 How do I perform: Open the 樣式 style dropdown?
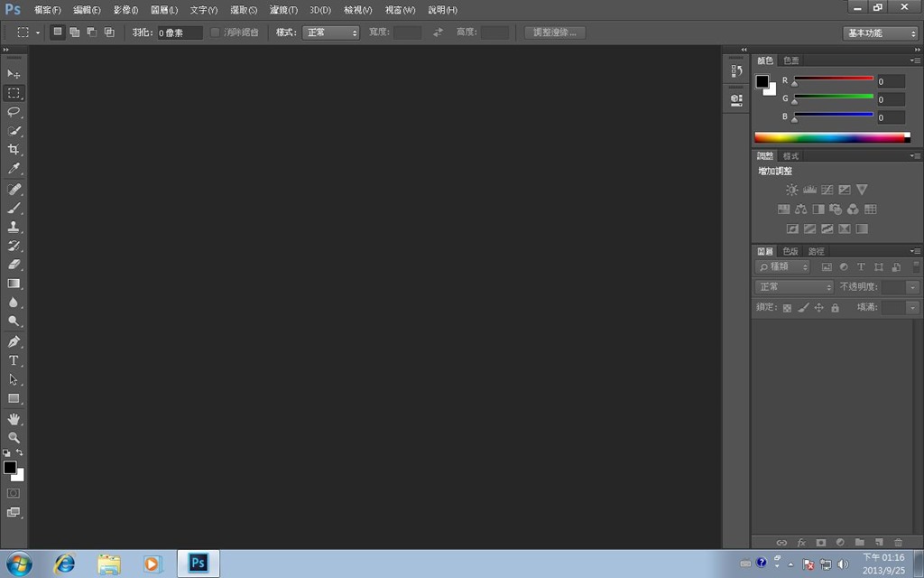tap(330, 33)
